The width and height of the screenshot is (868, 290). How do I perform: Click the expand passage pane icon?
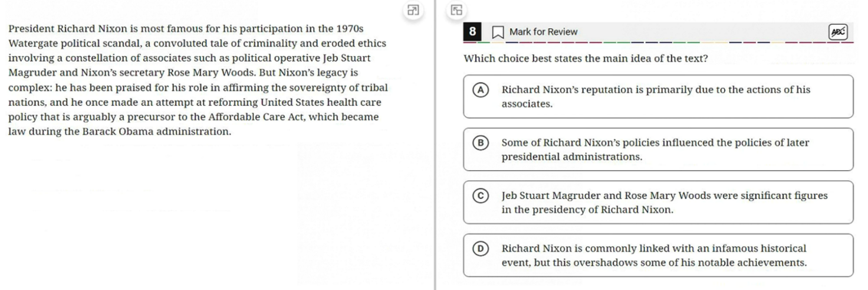(x=413, y=9)
